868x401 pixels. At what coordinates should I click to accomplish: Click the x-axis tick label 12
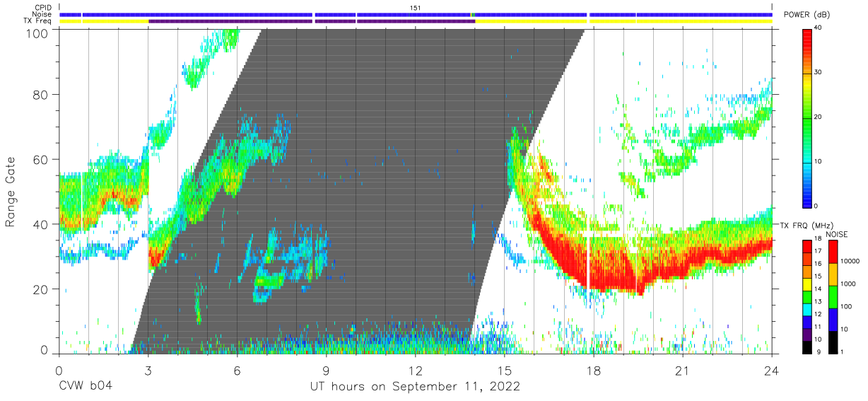[416, 371]
